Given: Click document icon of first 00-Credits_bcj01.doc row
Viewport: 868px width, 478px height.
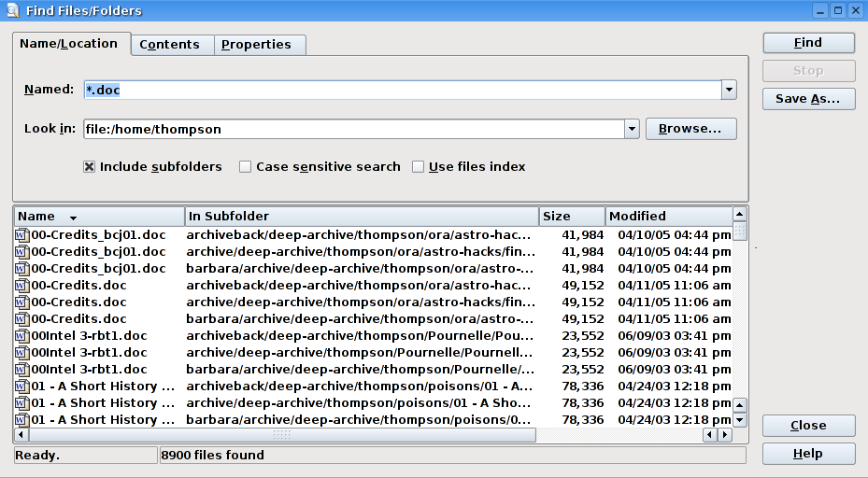Looking at the screenshot, I should pyautogui.click(x=22, y=235).
